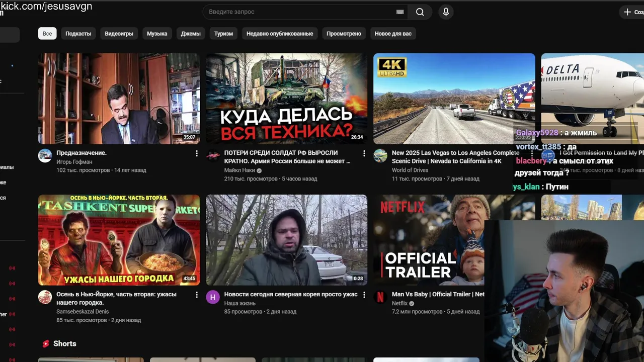Screen dimensions: 644x362
Task: Open Samsebeskazal Denis channel avatar
Action: 45,297
